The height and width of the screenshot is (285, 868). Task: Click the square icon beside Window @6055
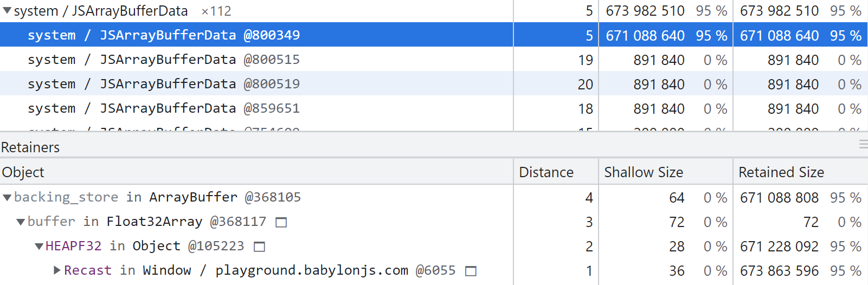point(471,271)
